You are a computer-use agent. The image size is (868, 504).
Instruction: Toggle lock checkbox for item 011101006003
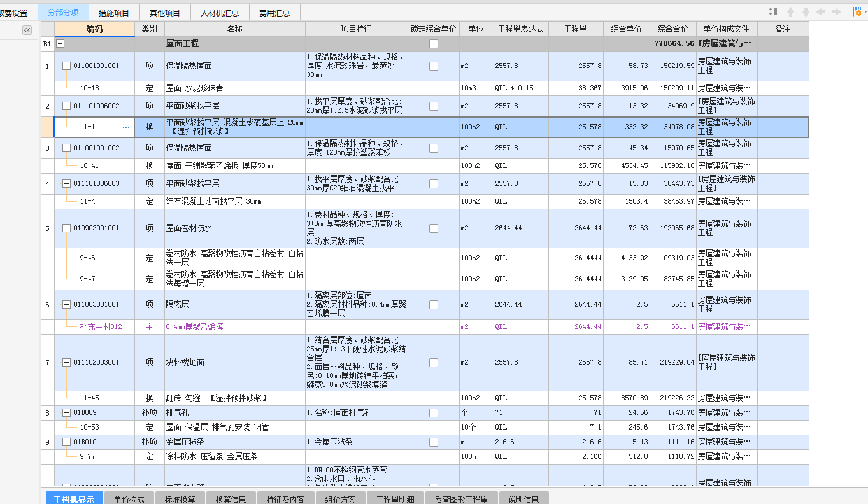[x=434, y=184]
